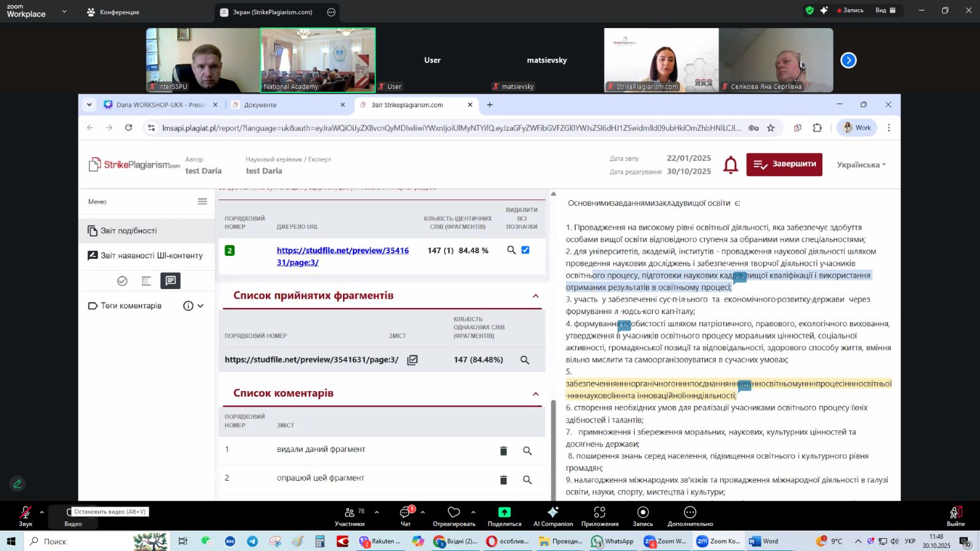Click next arrow in Zoom participant video strip

click(x=848, y=60)
